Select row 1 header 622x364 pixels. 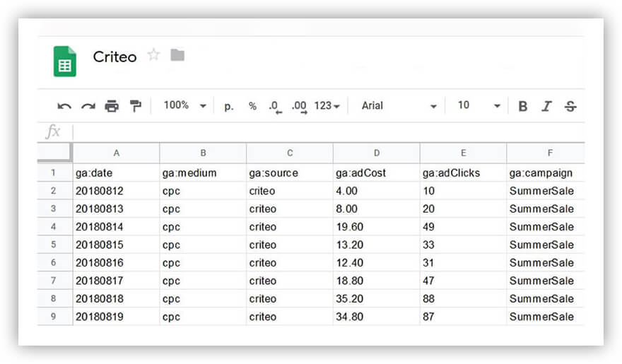53,172
